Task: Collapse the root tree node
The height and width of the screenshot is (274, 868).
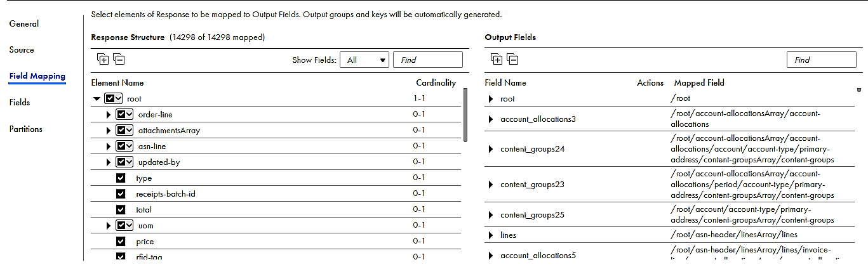Action: tap(97, 99)
